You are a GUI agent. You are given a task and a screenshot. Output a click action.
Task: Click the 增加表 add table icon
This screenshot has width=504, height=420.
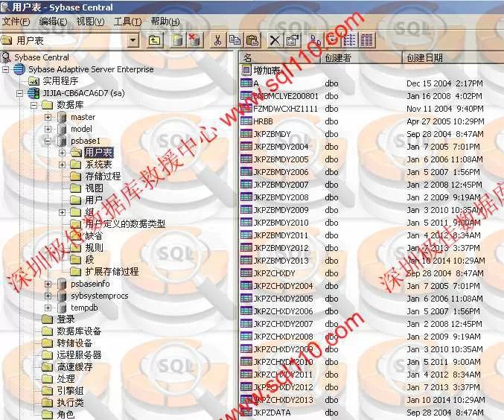[246, 70]
